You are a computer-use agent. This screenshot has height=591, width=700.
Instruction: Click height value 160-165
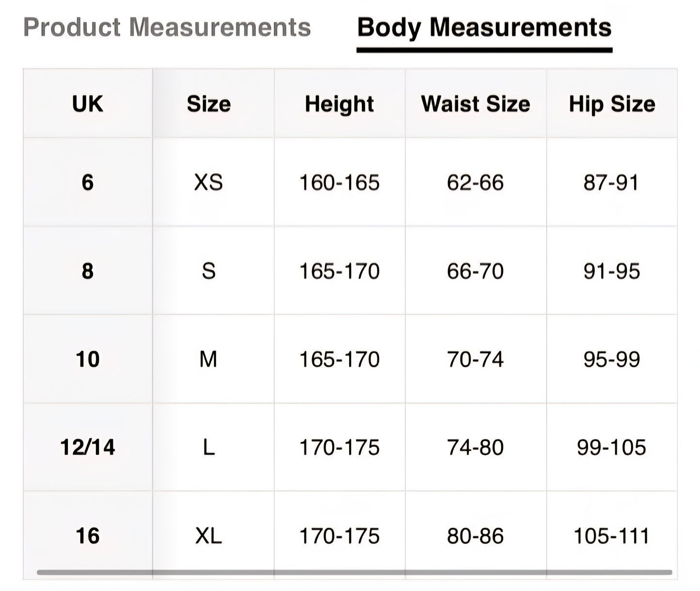339,183
